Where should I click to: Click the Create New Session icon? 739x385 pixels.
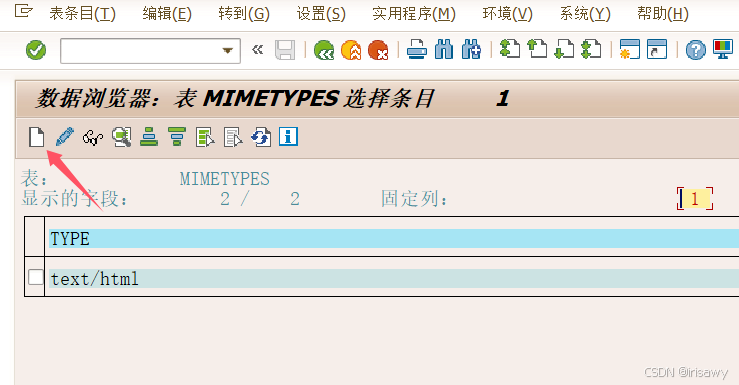[x=630, y=49]
